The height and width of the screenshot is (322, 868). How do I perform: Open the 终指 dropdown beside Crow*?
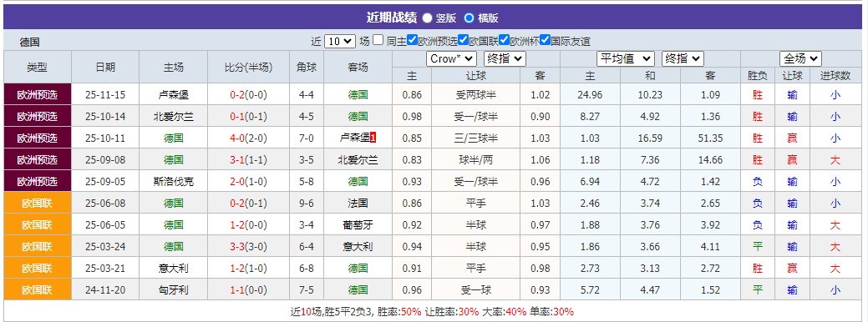click(x=505, y=58)
